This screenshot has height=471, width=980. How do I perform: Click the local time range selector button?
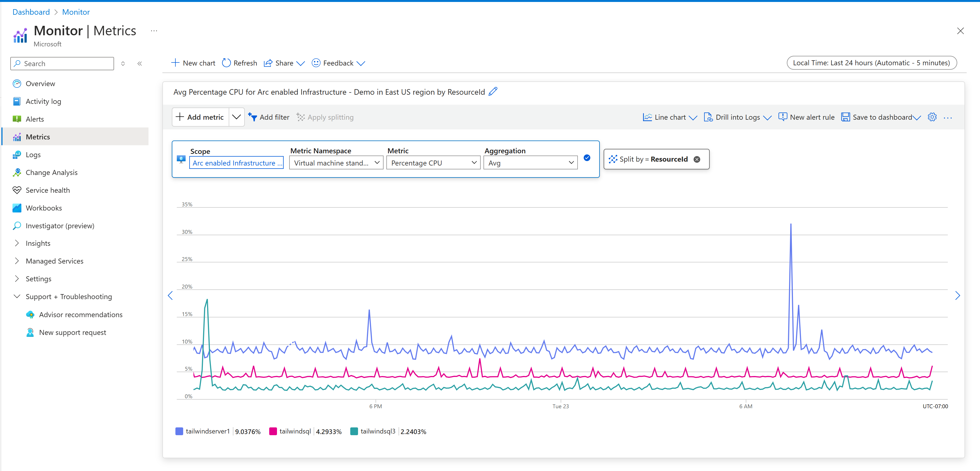(x=871, y=63)
